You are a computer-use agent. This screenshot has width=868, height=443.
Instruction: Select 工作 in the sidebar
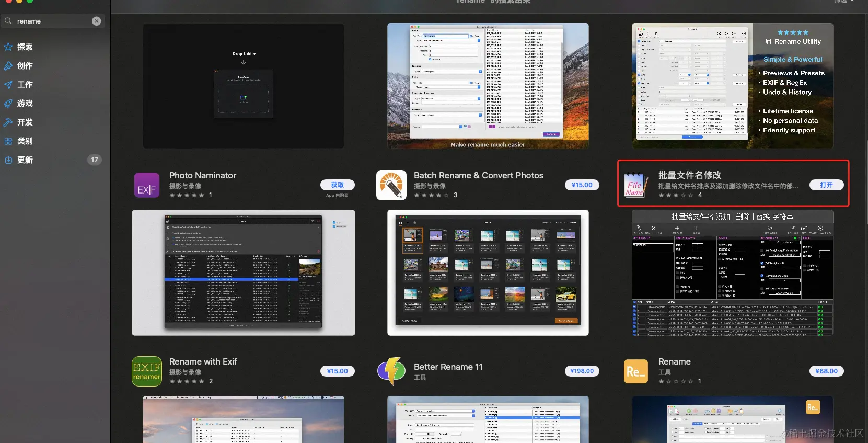click(x=25, y=85)
